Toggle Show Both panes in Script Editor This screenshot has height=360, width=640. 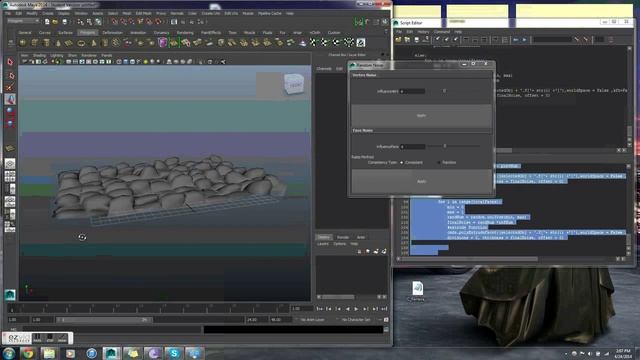click(x=484, y=40)
